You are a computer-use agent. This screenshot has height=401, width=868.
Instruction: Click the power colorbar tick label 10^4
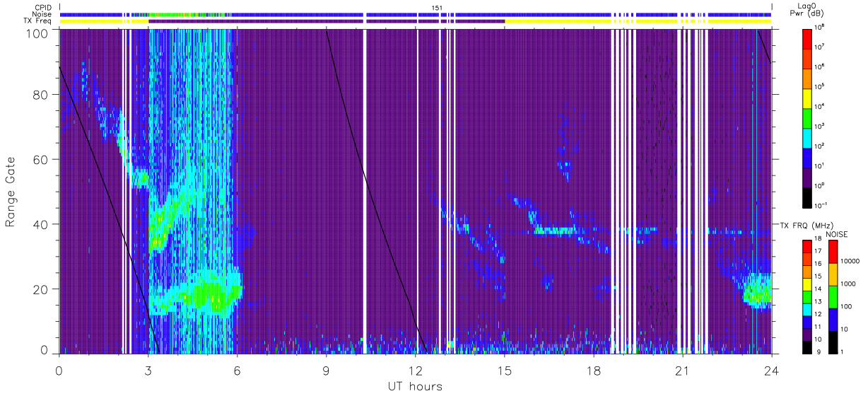pos(821,106)
